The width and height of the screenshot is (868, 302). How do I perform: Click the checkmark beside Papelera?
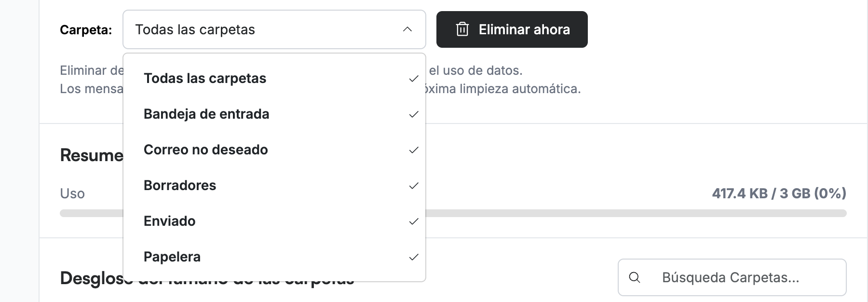pyautogui.click(x=413, y=257)
